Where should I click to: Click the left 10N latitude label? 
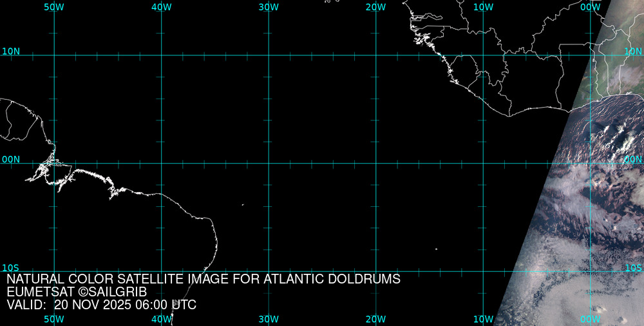point(11,51)
